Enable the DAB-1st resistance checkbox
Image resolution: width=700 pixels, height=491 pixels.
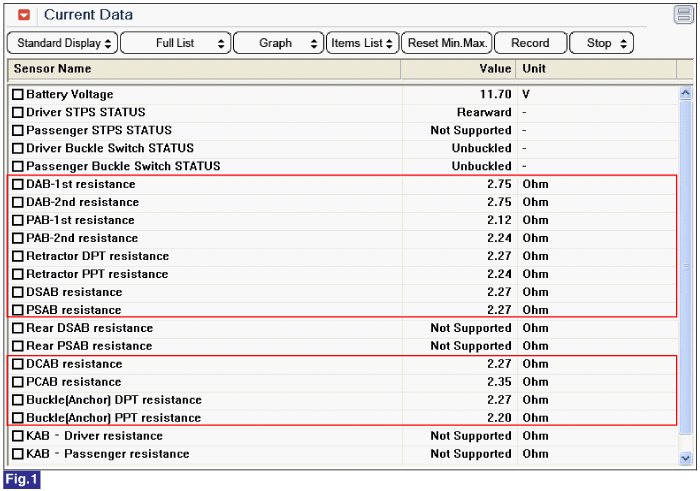coord(17,185)
